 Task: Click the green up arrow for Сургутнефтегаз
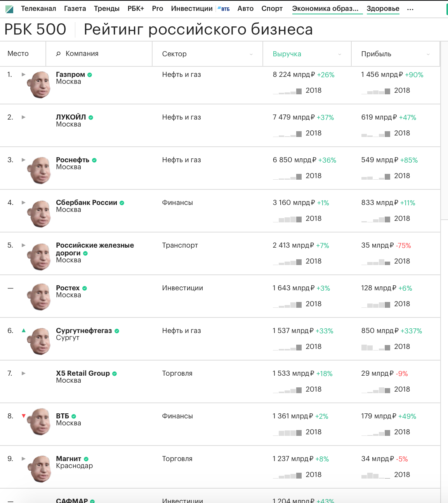coord(24,331)
